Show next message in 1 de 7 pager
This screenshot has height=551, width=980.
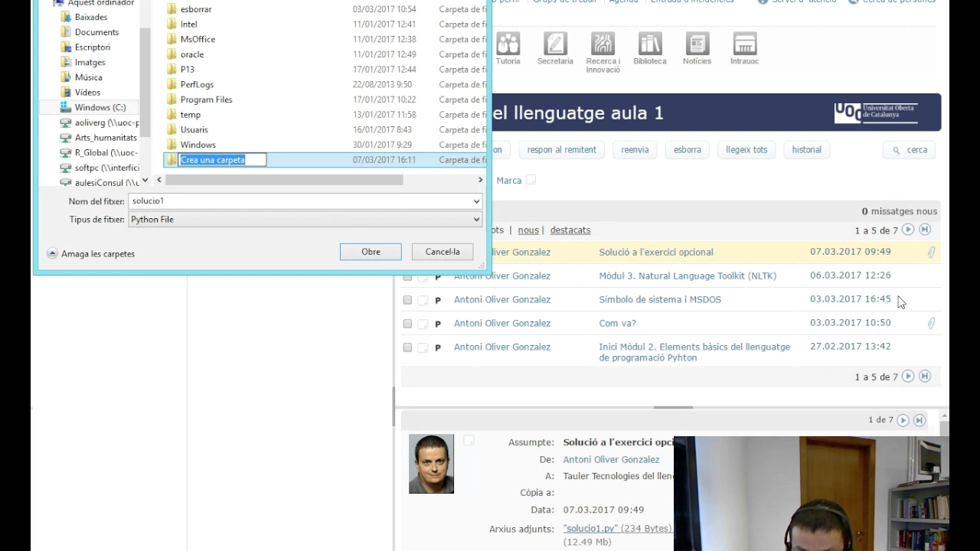[x=903, y=420]
